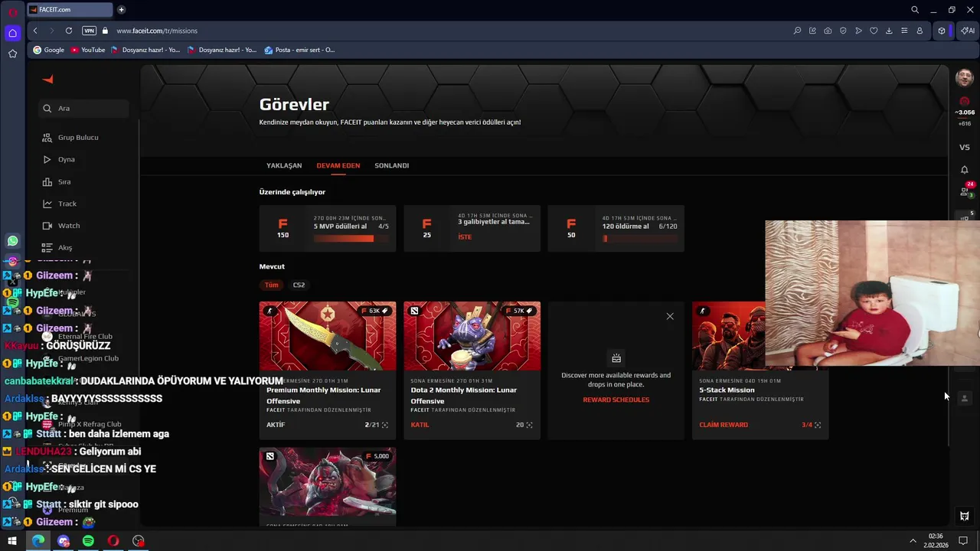Click the ad blocker shield icon
The height and width of the screenshot is (551, 980).
tap(843, 31)
